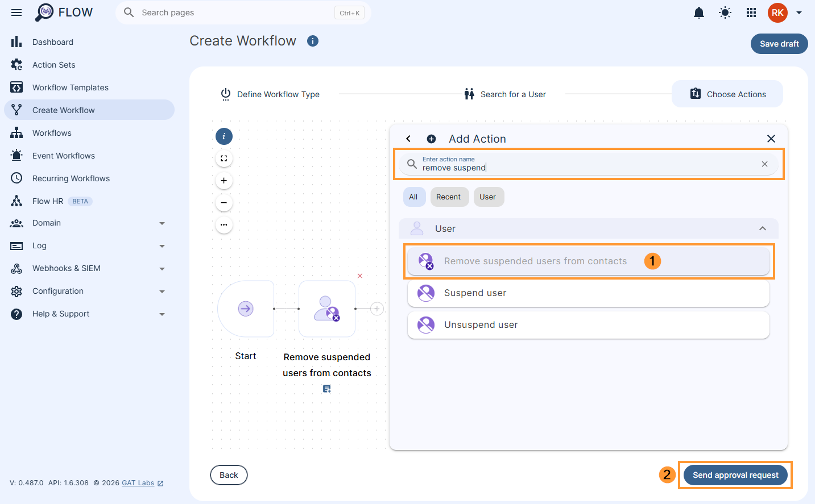The image size is (815, 504).
Task: Click the Configuration gear icon
Action: 16,291
